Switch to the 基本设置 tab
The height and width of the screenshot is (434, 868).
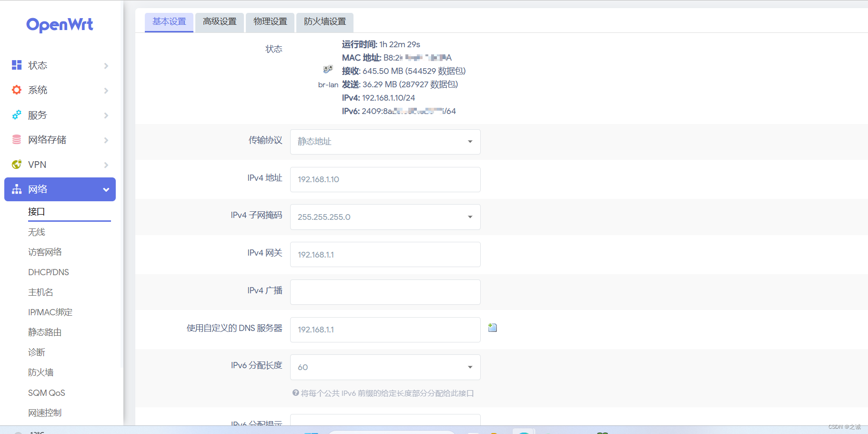169,22
